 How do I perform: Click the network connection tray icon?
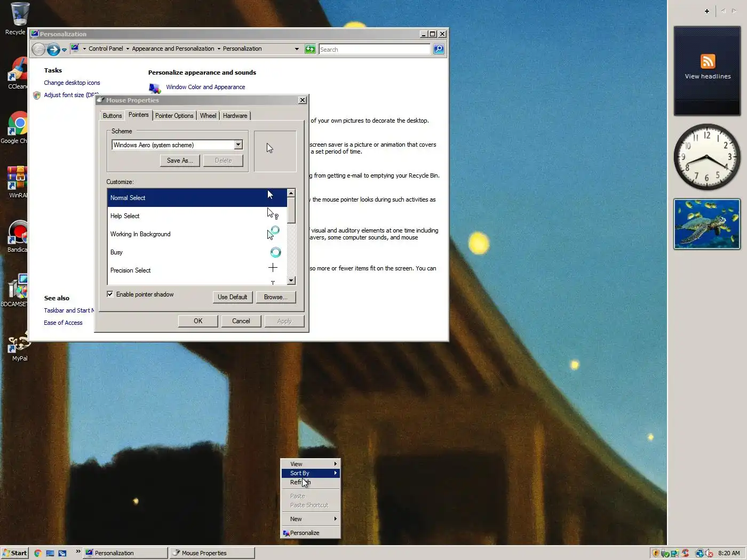click(699, 553)
